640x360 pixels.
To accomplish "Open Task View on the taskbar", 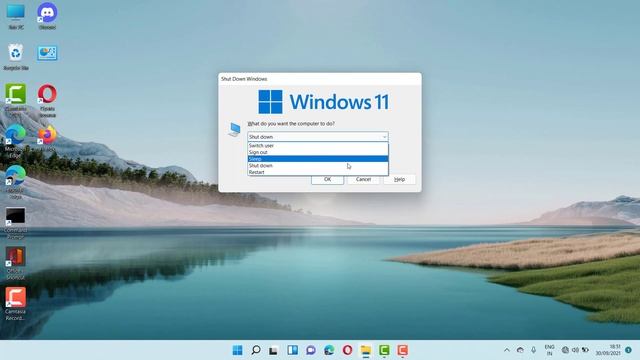I will click(x=273, y=350).
